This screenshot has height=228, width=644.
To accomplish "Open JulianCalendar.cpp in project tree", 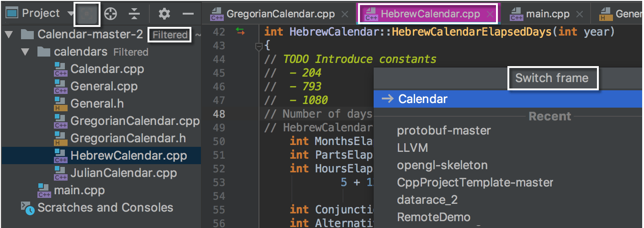I will tap(123, 173).
